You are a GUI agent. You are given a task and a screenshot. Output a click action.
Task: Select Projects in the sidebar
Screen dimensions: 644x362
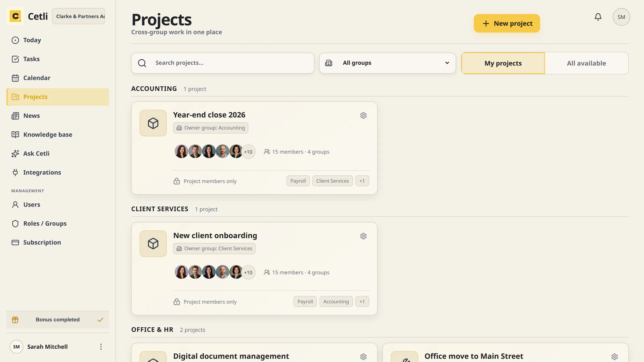[58, 97]
